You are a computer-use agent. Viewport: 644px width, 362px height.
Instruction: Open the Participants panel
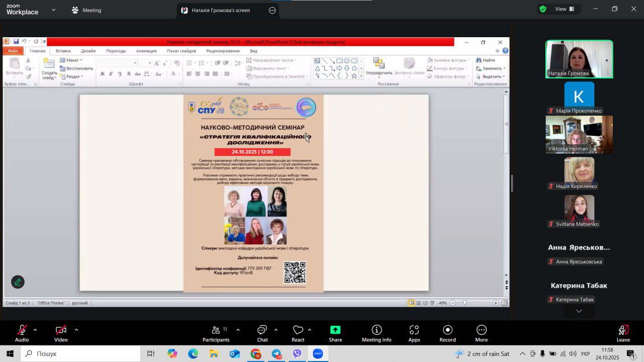216,330
